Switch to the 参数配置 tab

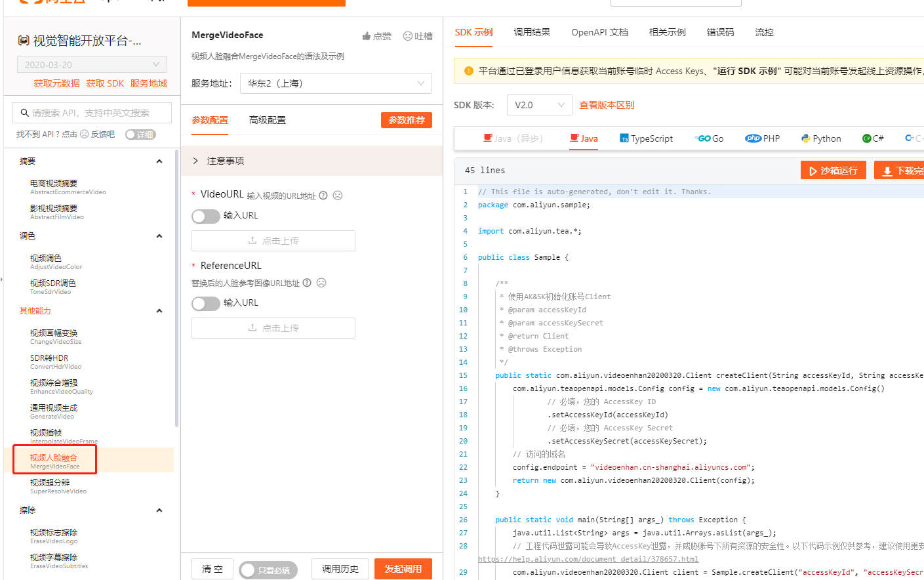pyautogui.click(x=210, y=120)
